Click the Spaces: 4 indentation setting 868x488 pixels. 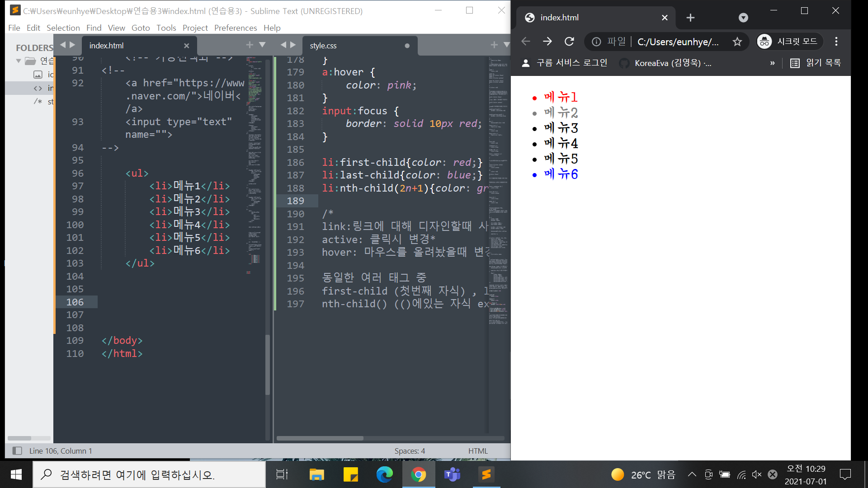coord(410,450)
